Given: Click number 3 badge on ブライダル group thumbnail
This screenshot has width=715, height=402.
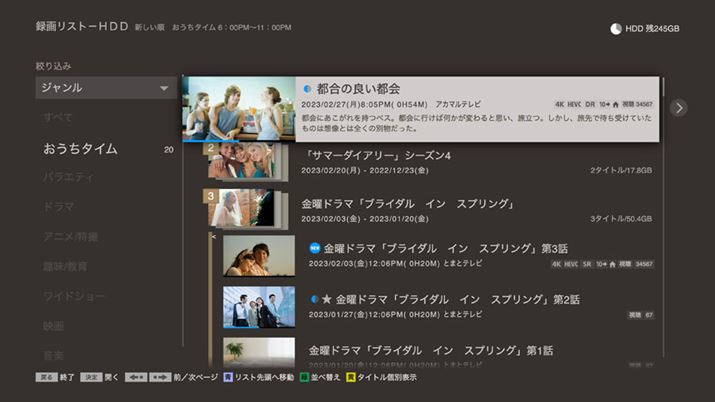Looking at the screenshot, I should pyautogui.click(x=210, y=196).
